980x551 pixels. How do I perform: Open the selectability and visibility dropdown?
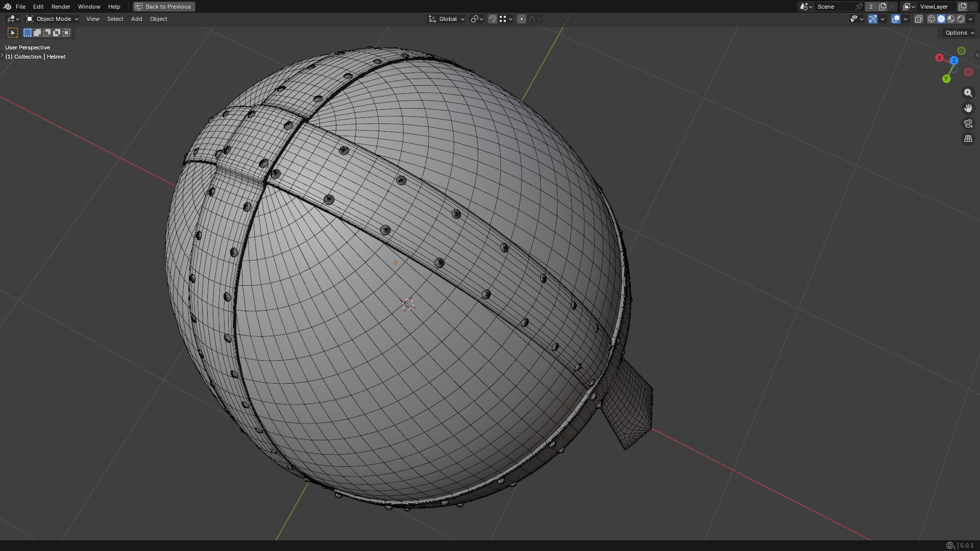pos(856,19)
